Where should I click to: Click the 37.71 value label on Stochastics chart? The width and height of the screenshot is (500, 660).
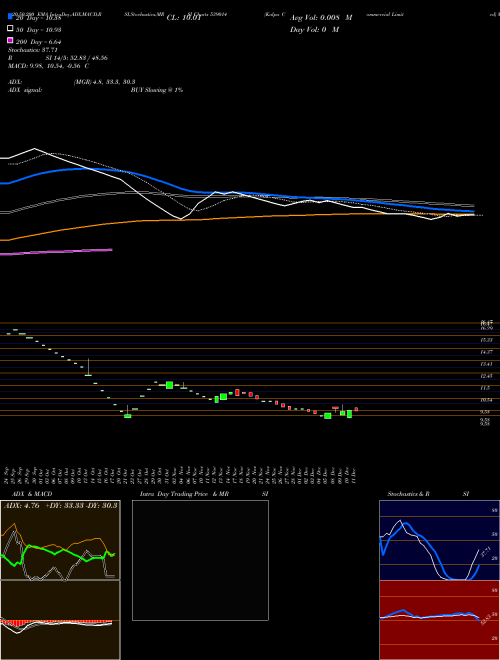(486, 551)
